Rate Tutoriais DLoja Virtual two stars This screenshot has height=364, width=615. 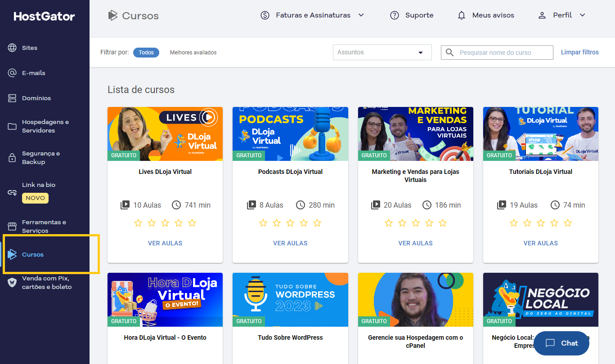coord(527,223)
